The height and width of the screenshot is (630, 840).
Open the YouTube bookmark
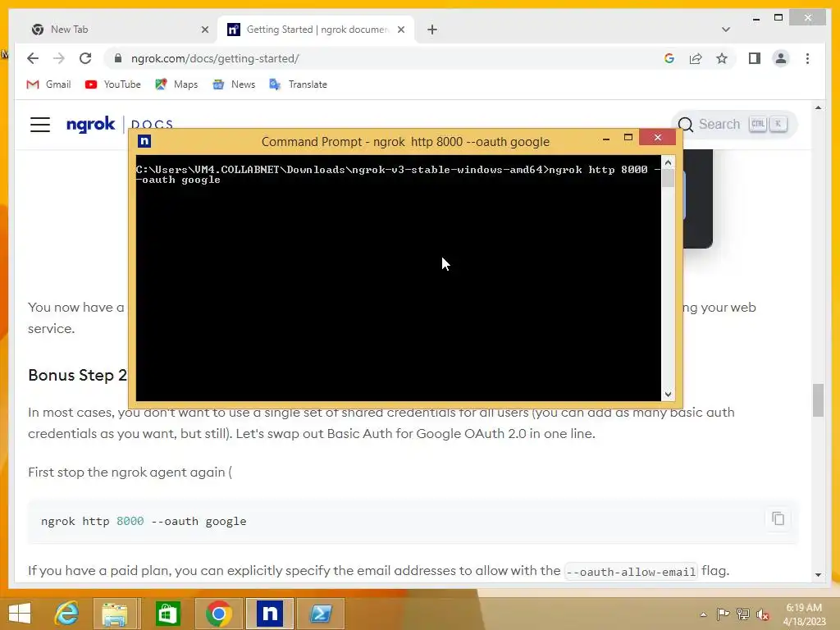113,84
